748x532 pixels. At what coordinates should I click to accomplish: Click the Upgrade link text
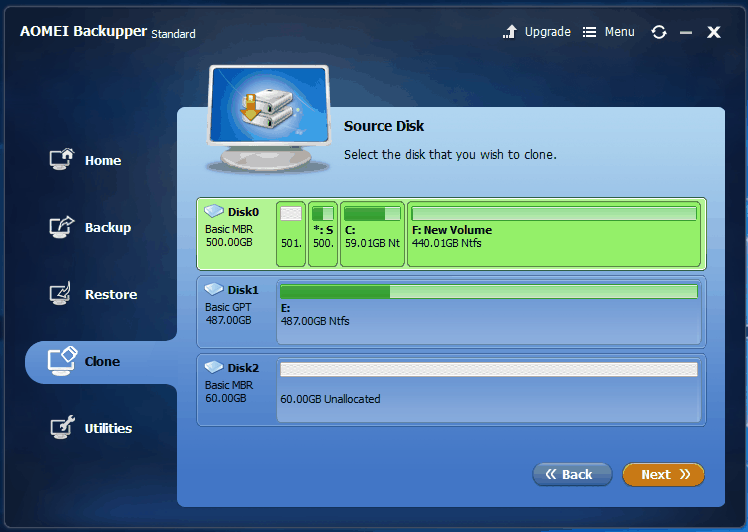pos(548,32)
